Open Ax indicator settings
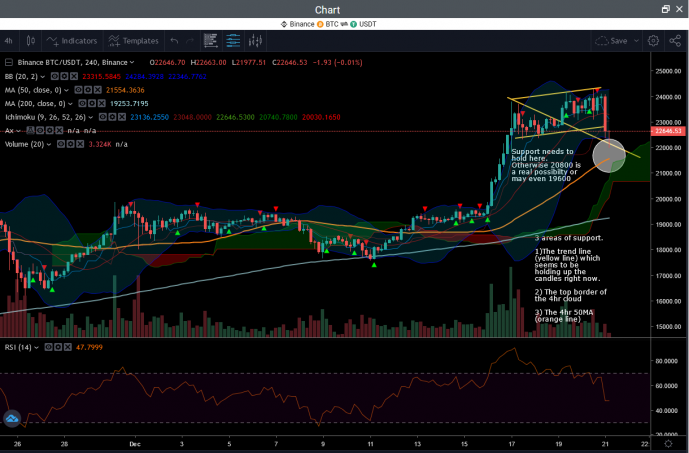 click(x=50, y=130)
